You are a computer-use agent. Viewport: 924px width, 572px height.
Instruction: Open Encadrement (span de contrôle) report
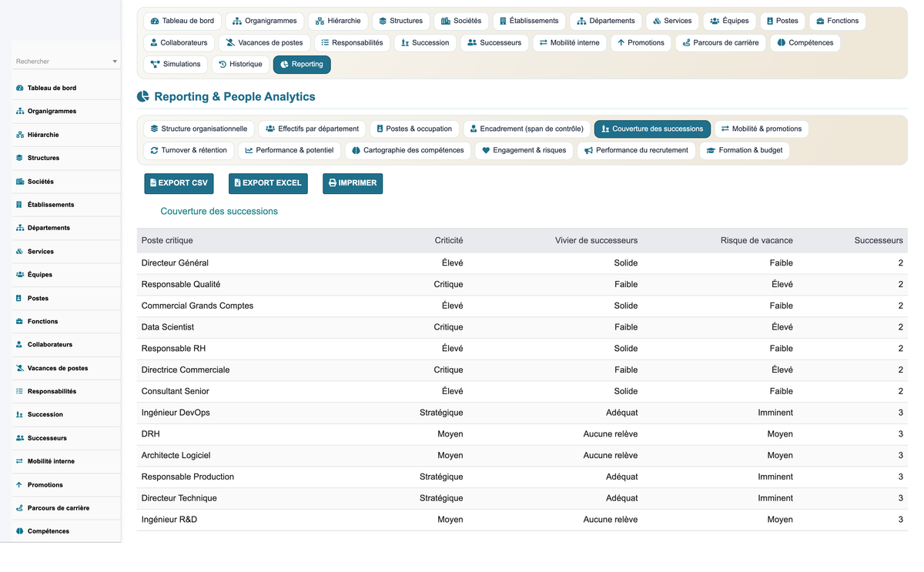tap(527, 129)
